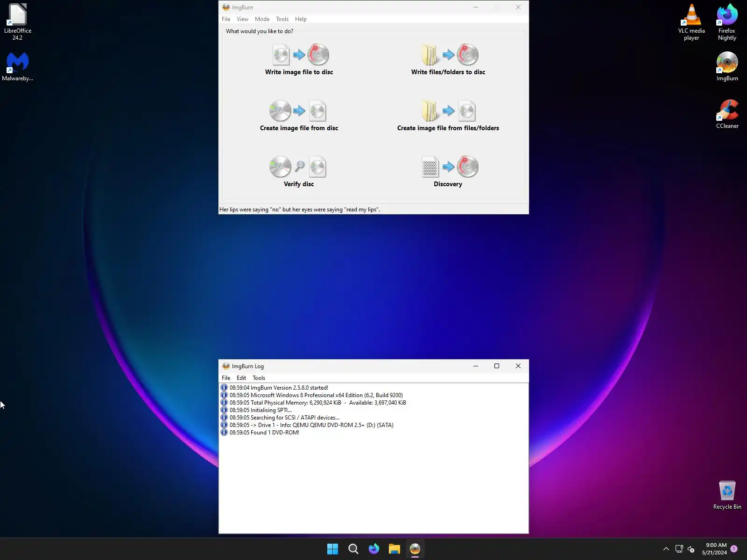The width and height of the screenshot is (747, 560).
Task: Minimize the ImgBurn Log window
Action: pos(476,366)
